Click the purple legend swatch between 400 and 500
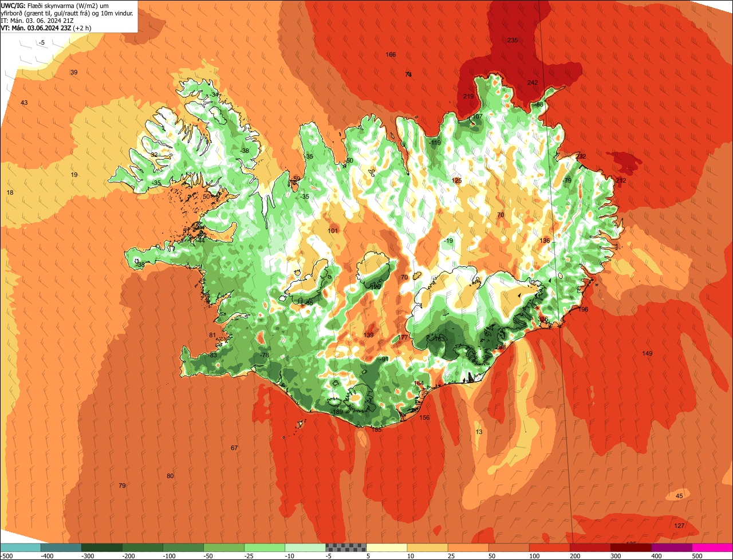 click(672, 547)
